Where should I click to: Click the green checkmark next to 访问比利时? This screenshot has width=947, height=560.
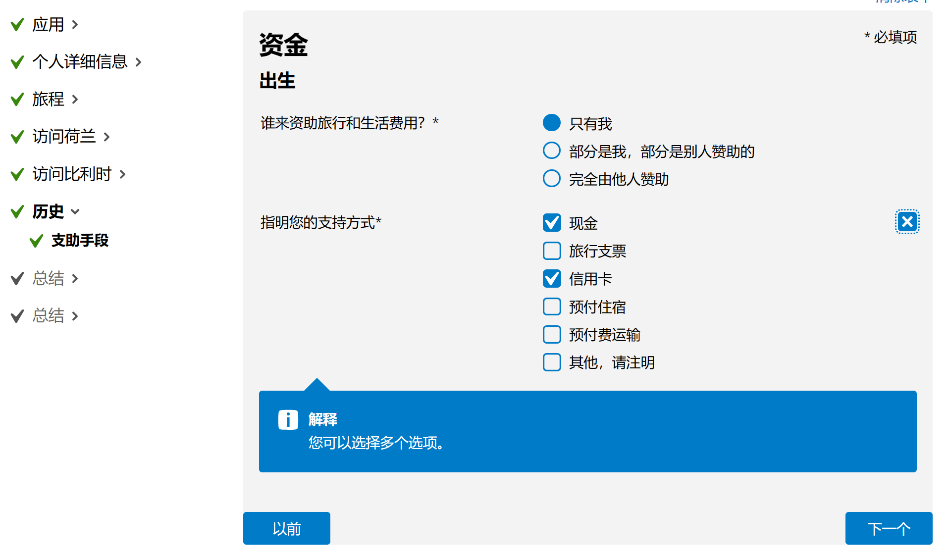[17, 174]
